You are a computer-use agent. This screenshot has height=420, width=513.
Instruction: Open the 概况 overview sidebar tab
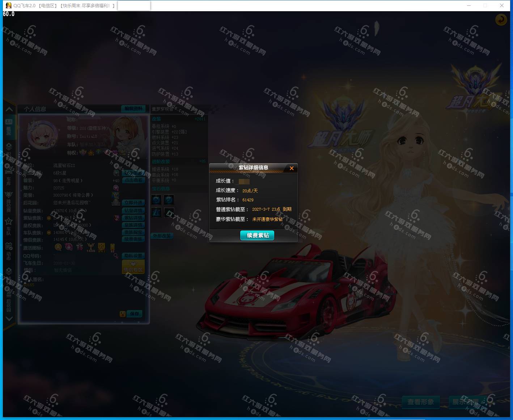pos(9,127)
